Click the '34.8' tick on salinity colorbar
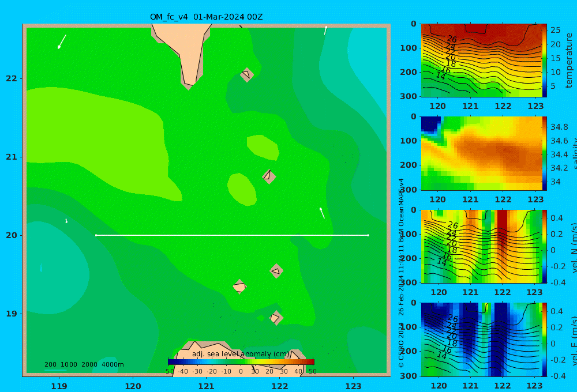 click(559, 127)
